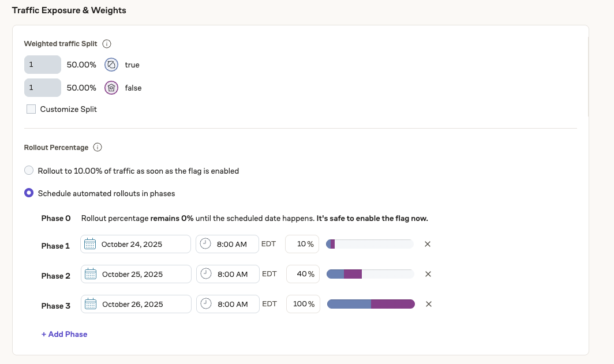Remove Phase 3 with its X button
The height and width of the screenshot is (364, 614).
428,304
